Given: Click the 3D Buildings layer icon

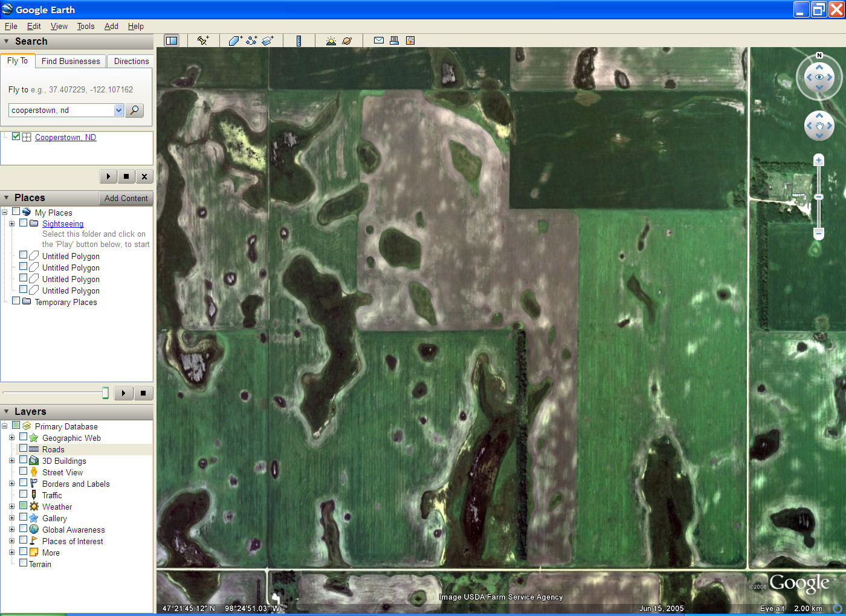Looking at the screenshot, I should tap(34, 461).
